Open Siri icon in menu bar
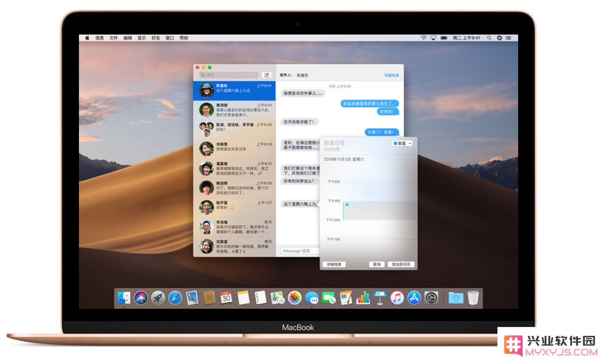This screenshot has height=364, width=604. [499, 37]
